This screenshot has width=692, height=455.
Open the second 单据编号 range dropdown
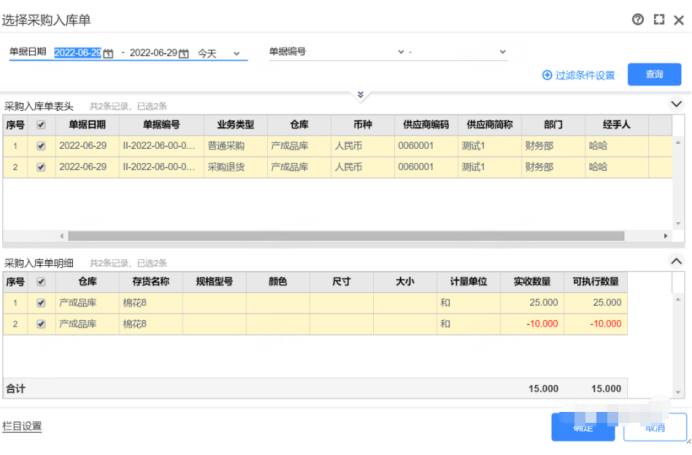[502, 52]
